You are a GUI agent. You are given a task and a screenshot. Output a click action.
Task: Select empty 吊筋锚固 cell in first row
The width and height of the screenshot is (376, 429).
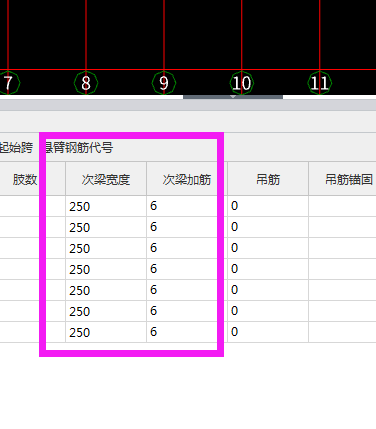pyautogui.click(x=342, y=206)
